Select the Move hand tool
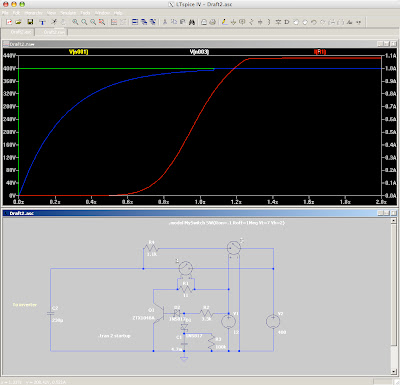 (x=296, y=22)
